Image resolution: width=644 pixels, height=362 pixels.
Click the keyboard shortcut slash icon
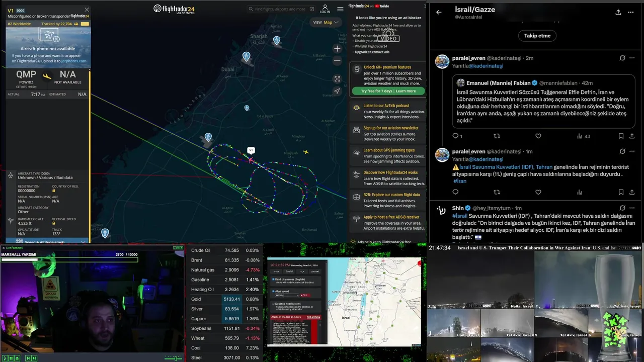pos(312,9)
